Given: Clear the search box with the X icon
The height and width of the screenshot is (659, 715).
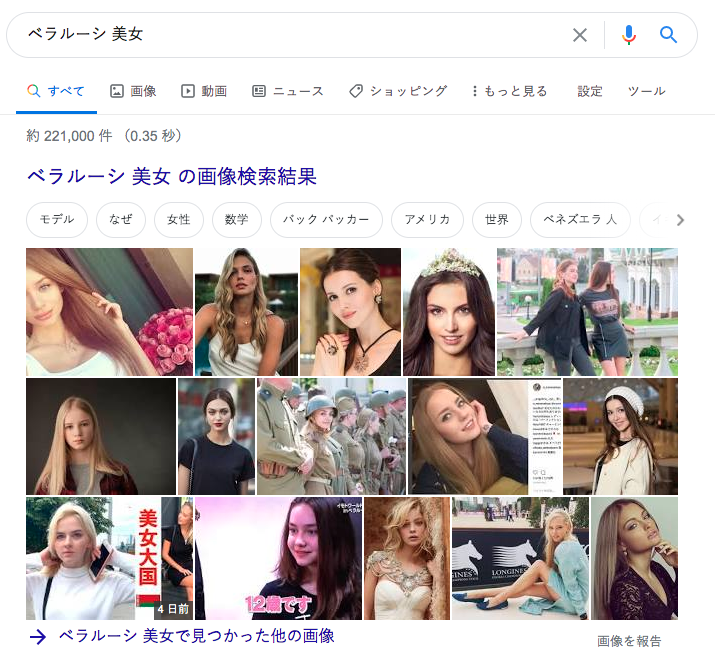Looking at the screenshot, I should click(x=580, y=35).
